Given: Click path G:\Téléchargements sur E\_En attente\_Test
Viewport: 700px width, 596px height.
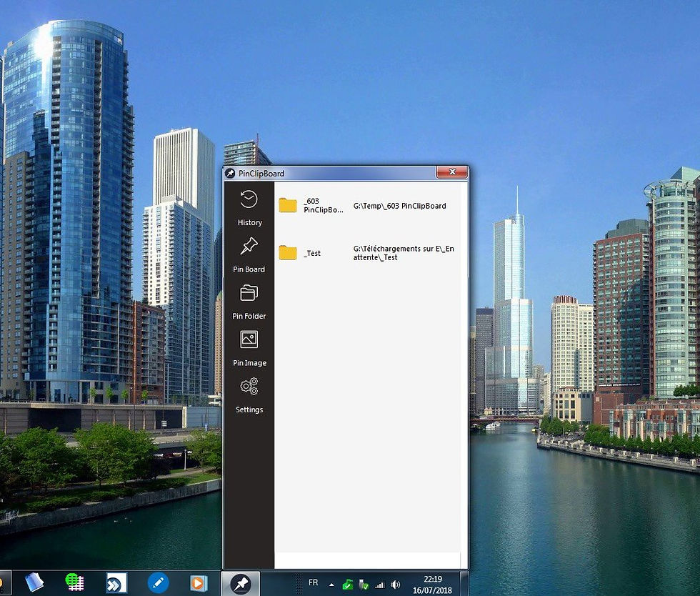Looking at the screenshot, I should pos(404,253).
